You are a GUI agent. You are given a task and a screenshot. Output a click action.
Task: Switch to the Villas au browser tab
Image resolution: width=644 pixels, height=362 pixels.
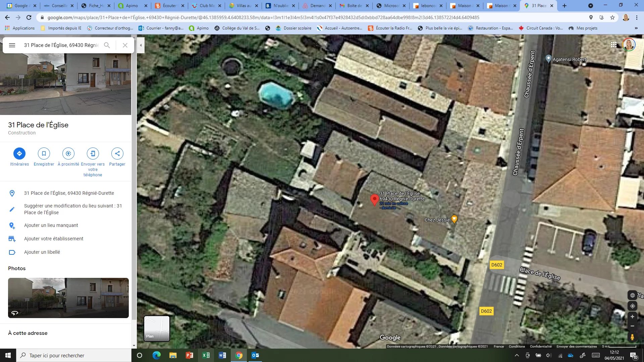click(243, 6)
